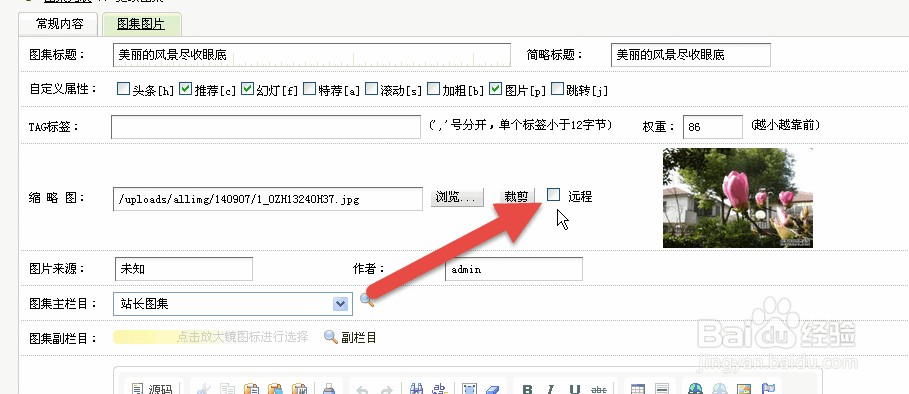Screen dimensions: 909x394
Task: Toggle Bold formatting in editor
Action: (x=528, y=390)
